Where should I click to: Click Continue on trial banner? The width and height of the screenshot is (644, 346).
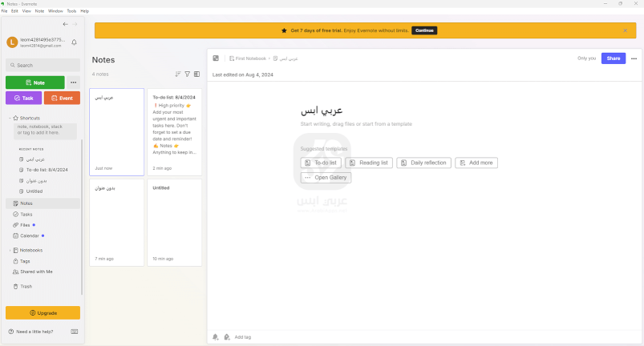424,30
